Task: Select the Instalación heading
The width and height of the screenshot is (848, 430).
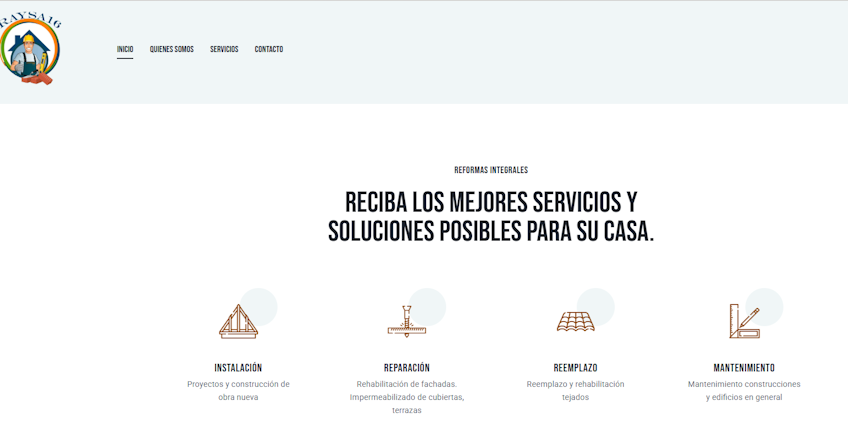Action: (238, 368)
